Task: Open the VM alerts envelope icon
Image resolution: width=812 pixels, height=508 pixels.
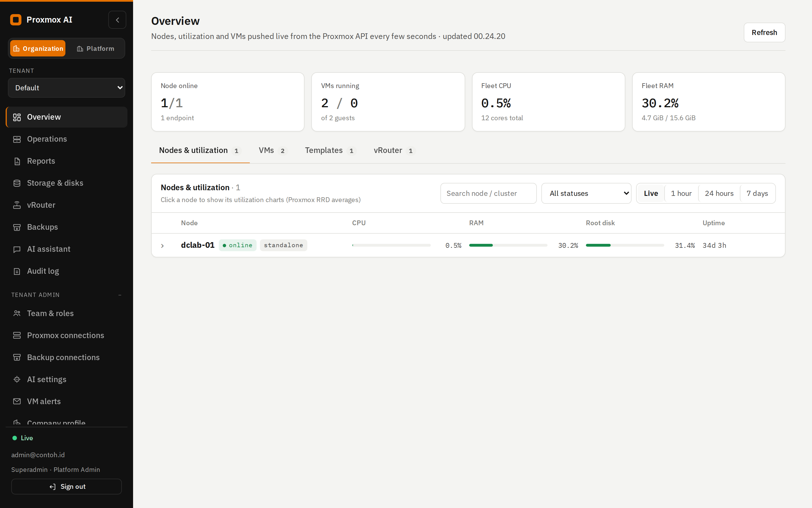Action: tap(17, 402)
